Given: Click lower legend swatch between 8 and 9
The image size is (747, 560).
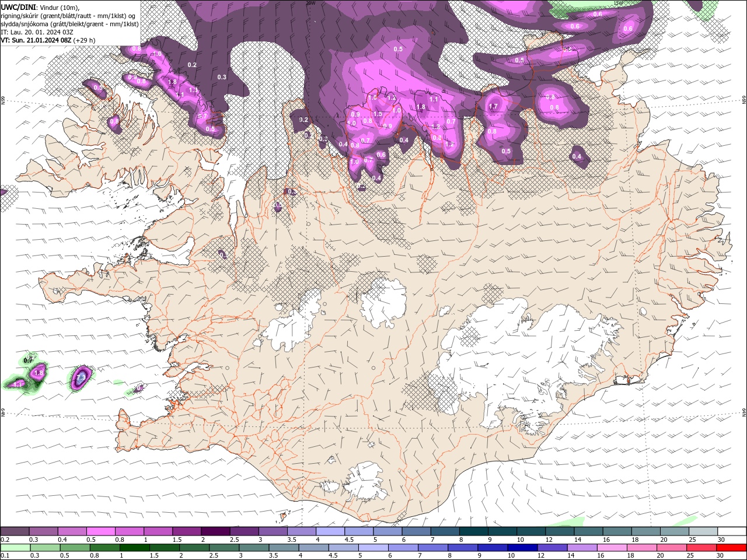Looking at the screenshot, I should [x=462, y=548].
